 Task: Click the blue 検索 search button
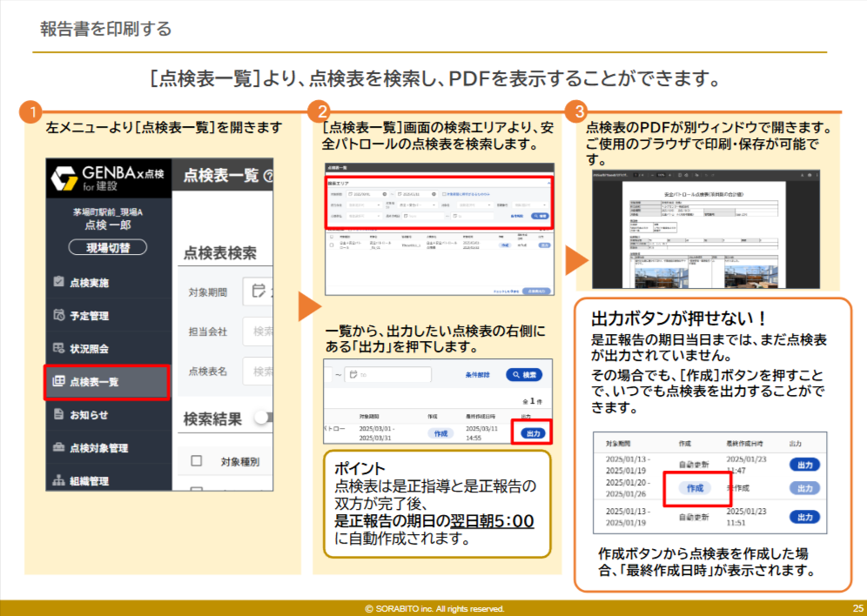(x=523, y=375)
